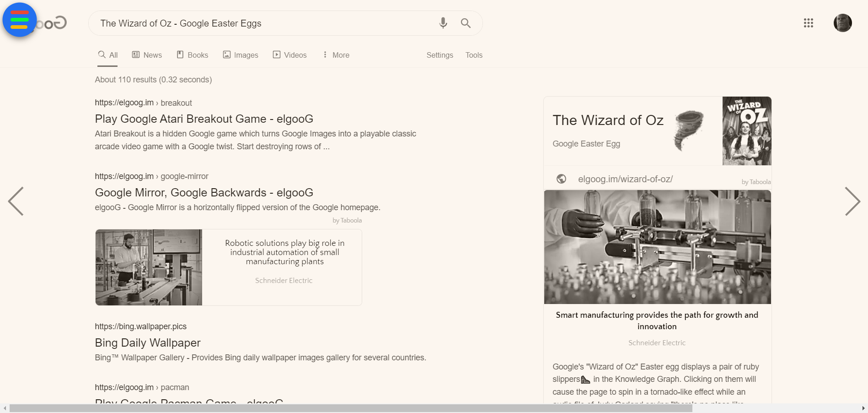This screenshot has width=868, height=413.
Task: Open Play Google Atari Breakout Game result
Action: point(204,119)
